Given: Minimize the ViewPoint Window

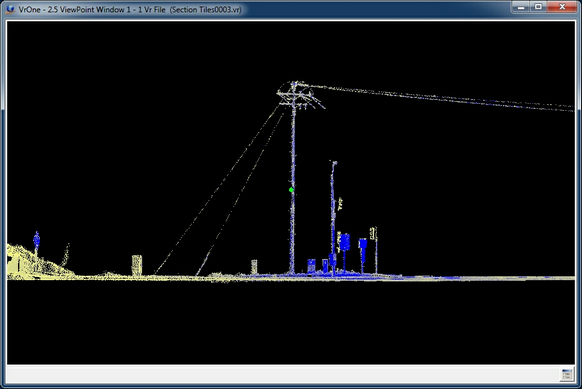Looking at the screenshot, I should coord(521,7).
